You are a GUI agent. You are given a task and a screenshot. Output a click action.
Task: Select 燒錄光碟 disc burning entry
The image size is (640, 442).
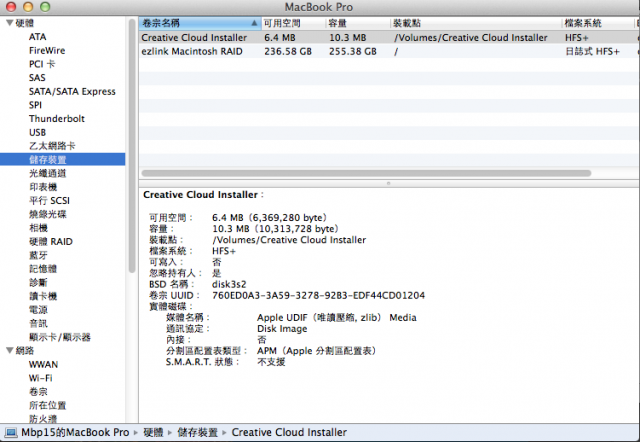click(47, 214)
